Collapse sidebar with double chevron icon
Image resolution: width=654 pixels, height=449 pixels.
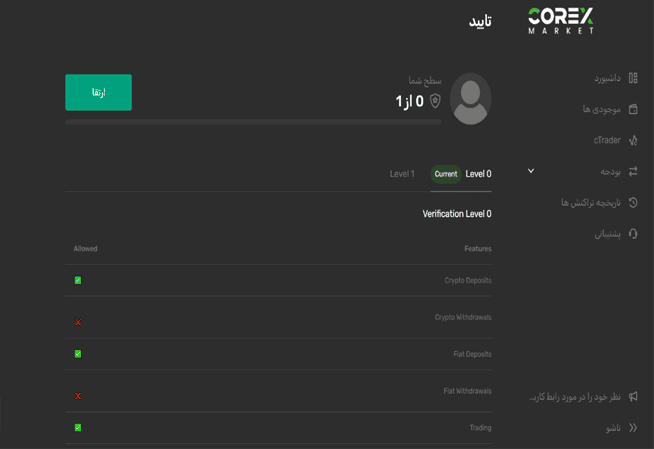(633, 428)
